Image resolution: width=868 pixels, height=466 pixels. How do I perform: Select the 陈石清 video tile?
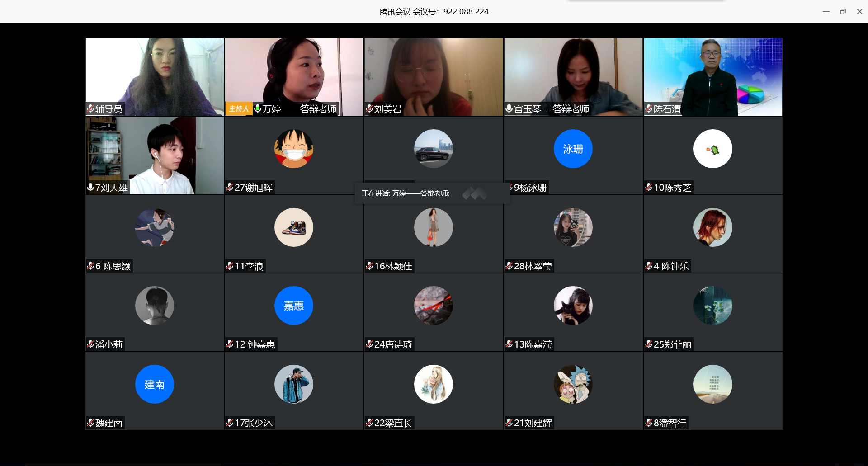click(713, 72)
